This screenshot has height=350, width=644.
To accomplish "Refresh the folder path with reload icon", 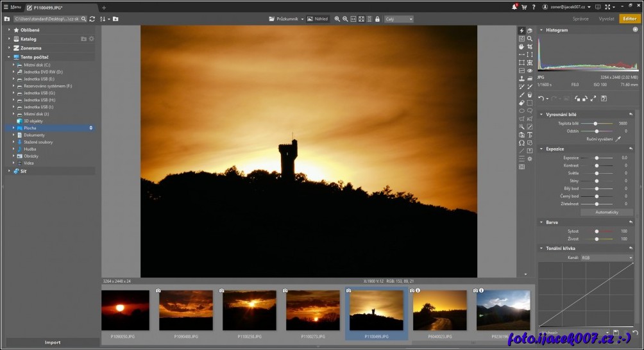I will coord(92,19).
